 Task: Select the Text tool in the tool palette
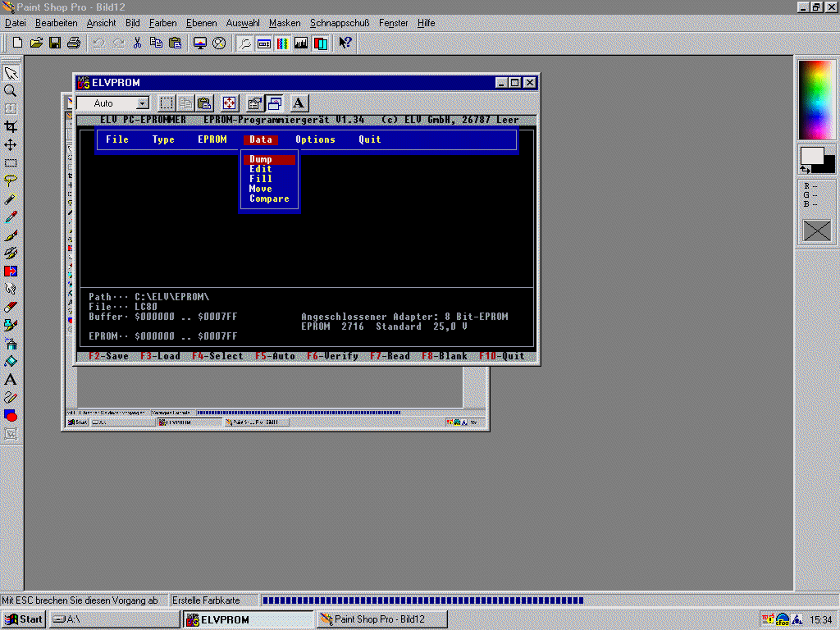click(x=11, y=379)
